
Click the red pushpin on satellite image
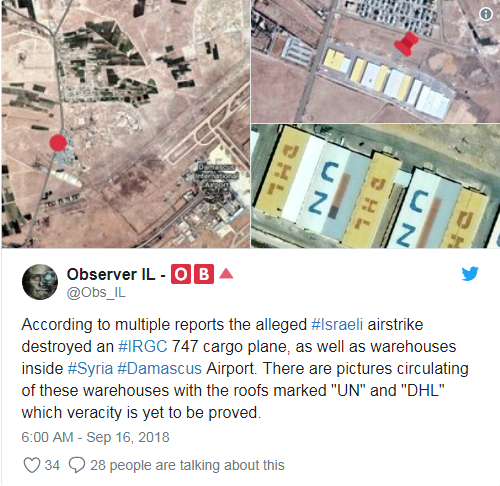click(x=406, y=44)
